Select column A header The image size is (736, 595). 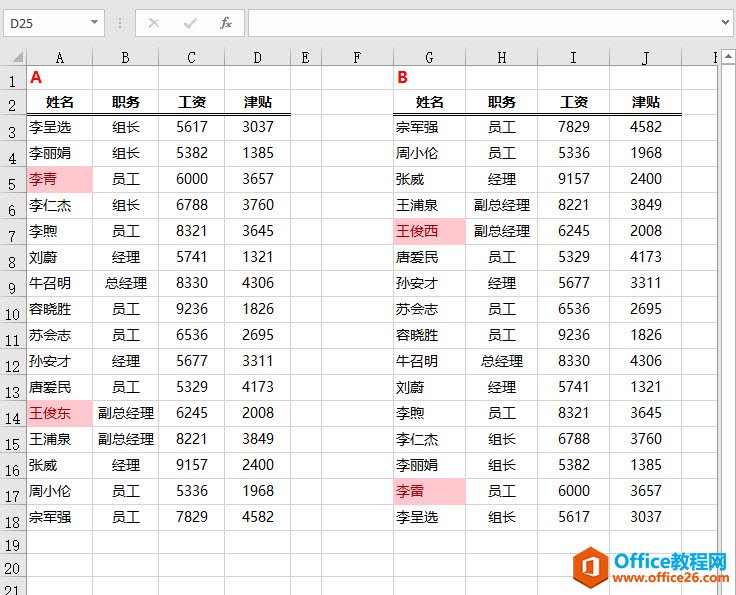pyautogui.click(x=60, y=58)
